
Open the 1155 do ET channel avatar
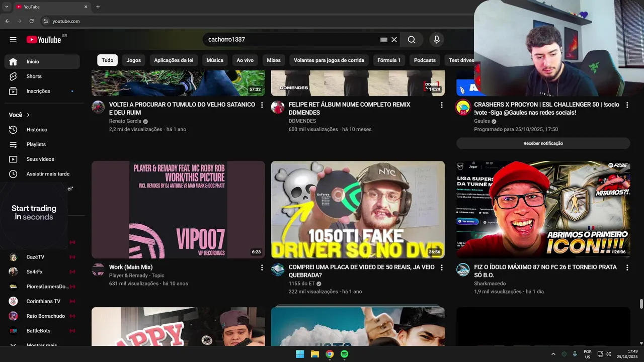(278, 270)
